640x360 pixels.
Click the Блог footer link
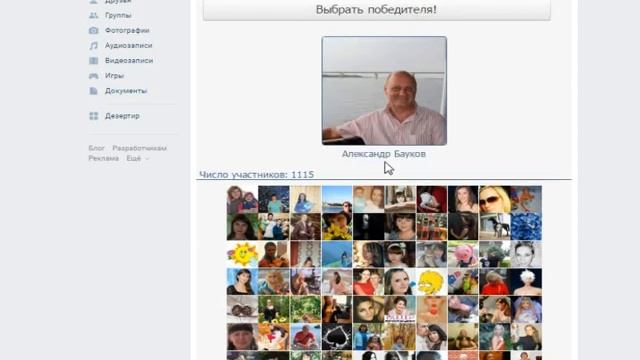coord(97,148)
